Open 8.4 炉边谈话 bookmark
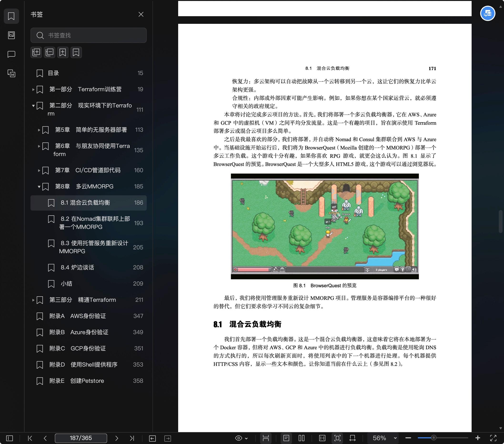 (x=89, y=267)
